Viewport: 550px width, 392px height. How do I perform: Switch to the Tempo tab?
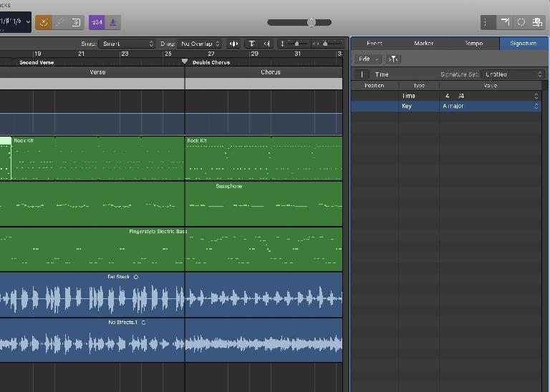click(x=473, y=44)
